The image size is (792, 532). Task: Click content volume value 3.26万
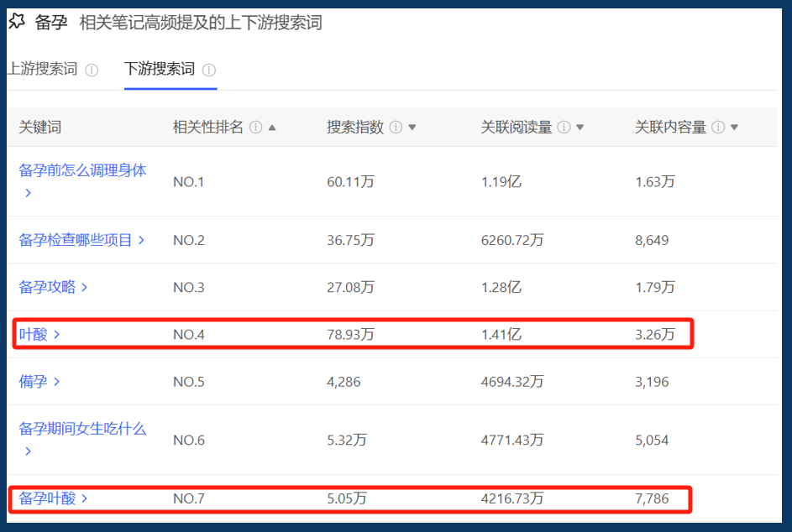pos(654,334)
